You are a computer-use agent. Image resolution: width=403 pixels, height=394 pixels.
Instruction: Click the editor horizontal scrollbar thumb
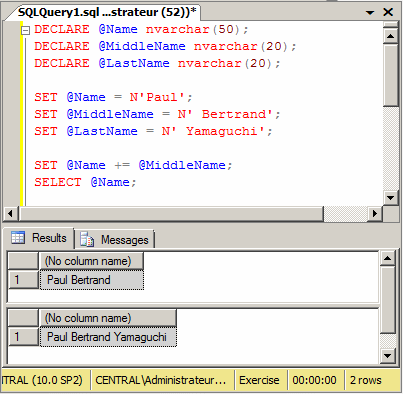tap(171, 213)
